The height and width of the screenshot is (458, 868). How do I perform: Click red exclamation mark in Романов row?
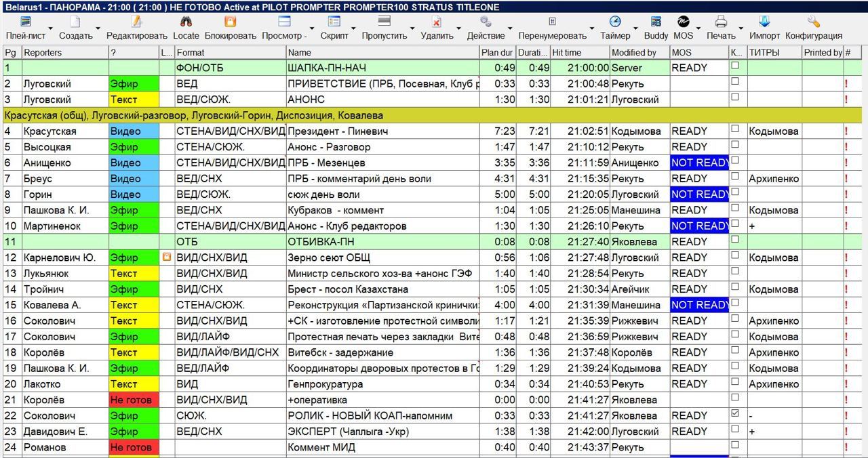846,448
